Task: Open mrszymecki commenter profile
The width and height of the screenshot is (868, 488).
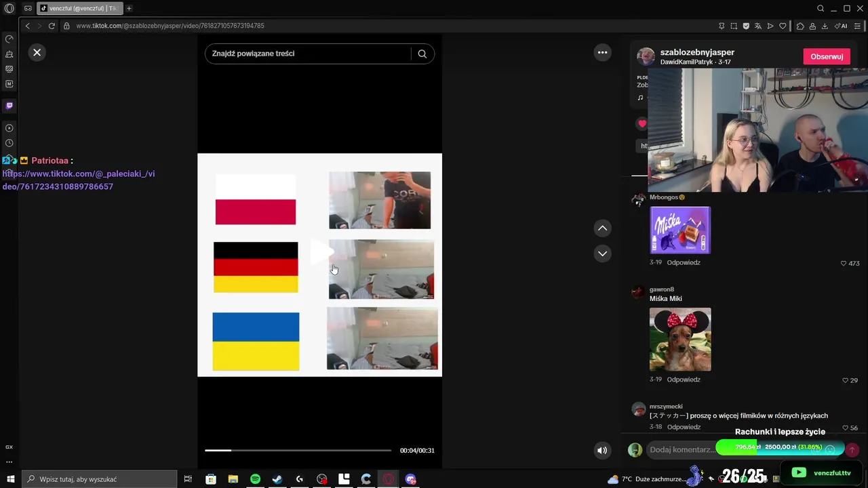Action: pos(666,407)
